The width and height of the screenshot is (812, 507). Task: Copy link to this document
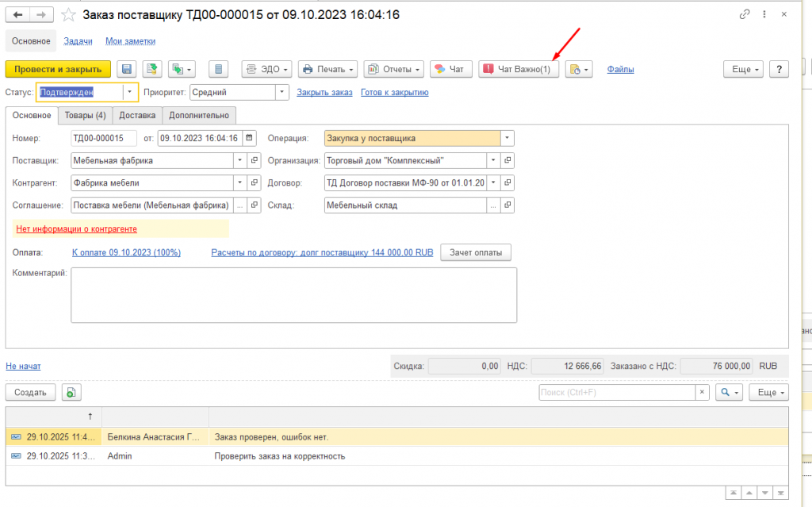(x=744, y=14)
